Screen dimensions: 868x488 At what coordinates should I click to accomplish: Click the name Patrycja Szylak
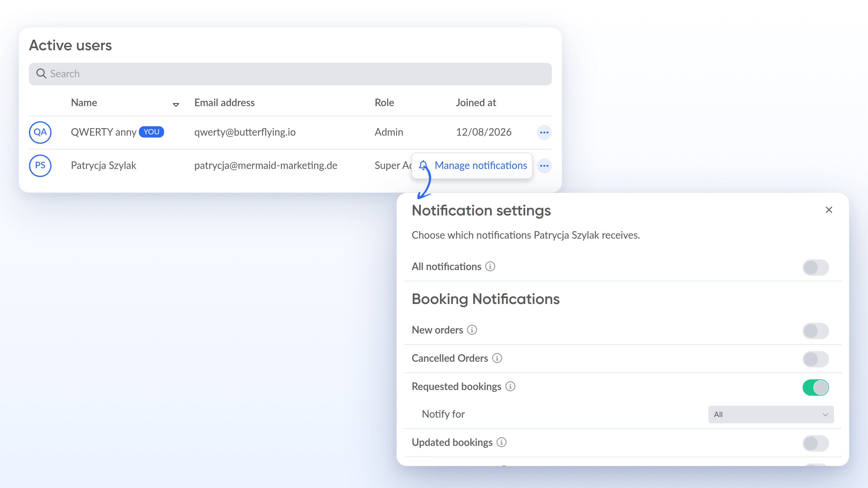pyautogui.click(x=103, y=165)
